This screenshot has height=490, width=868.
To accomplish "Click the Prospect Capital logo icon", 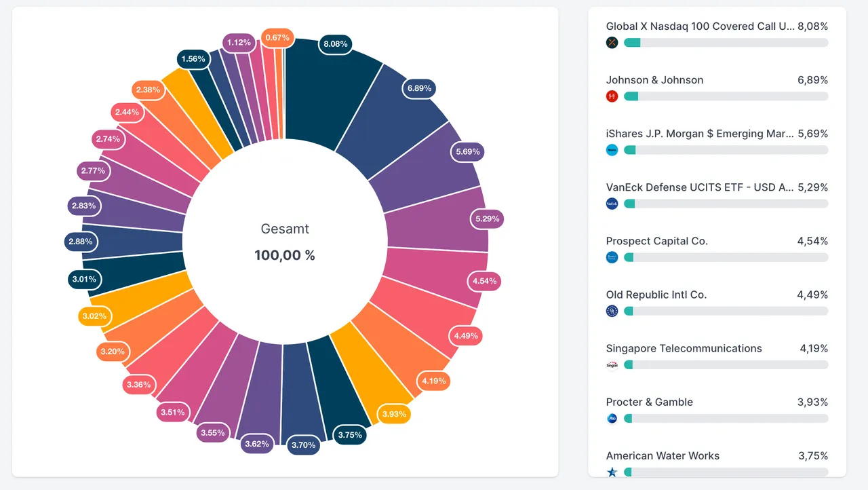I will click(x=612, y=257).
